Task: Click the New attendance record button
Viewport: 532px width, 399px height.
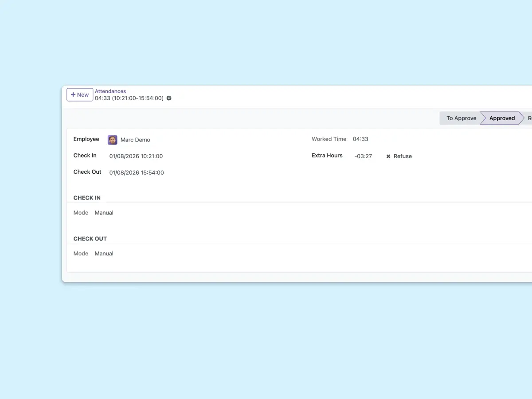Action: click(x=80, y=95)
